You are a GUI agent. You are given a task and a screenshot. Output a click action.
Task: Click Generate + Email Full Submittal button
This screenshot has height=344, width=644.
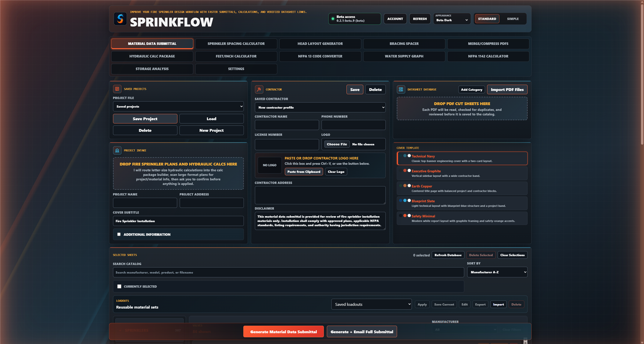(362, 331)
